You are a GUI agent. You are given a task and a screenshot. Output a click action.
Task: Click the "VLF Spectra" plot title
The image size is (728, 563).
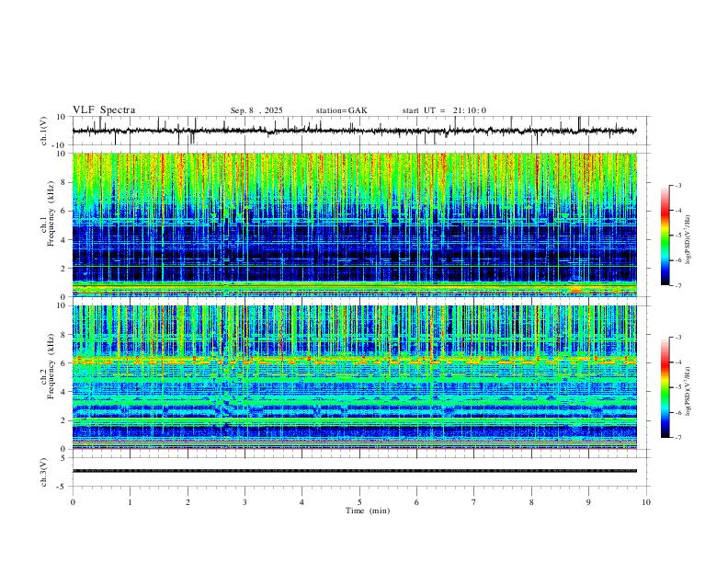104,110
